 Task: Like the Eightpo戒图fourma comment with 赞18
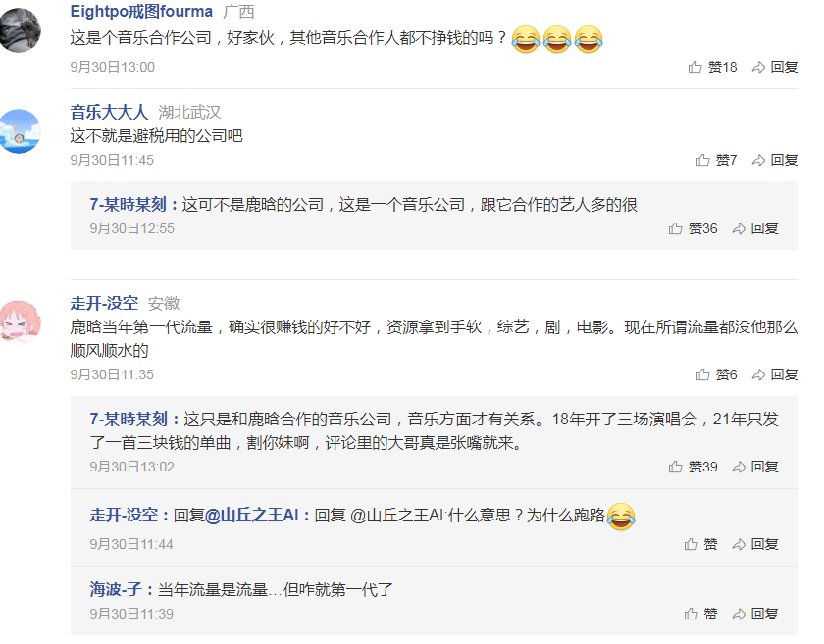tap(712, 67)
